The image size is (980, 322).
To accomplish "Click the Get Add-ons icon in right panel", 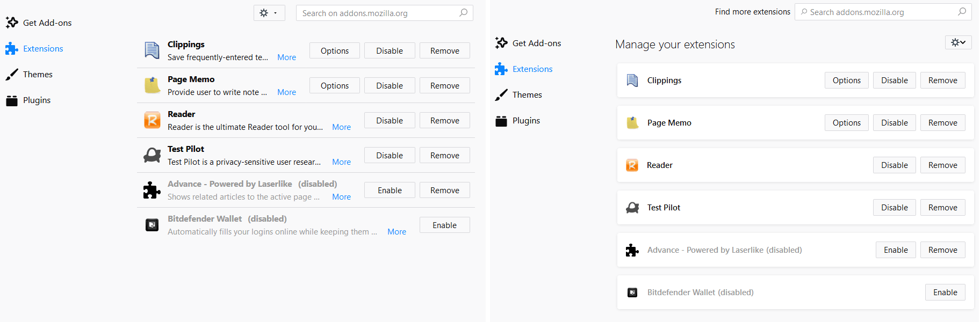I will click(501, 43).
